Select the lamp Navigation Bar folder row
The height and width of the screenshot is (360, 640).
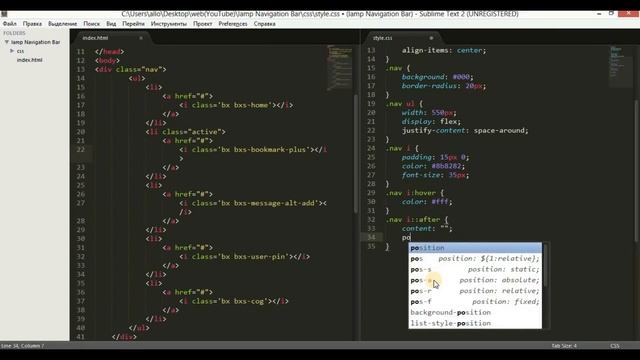(x=35, y=42)
